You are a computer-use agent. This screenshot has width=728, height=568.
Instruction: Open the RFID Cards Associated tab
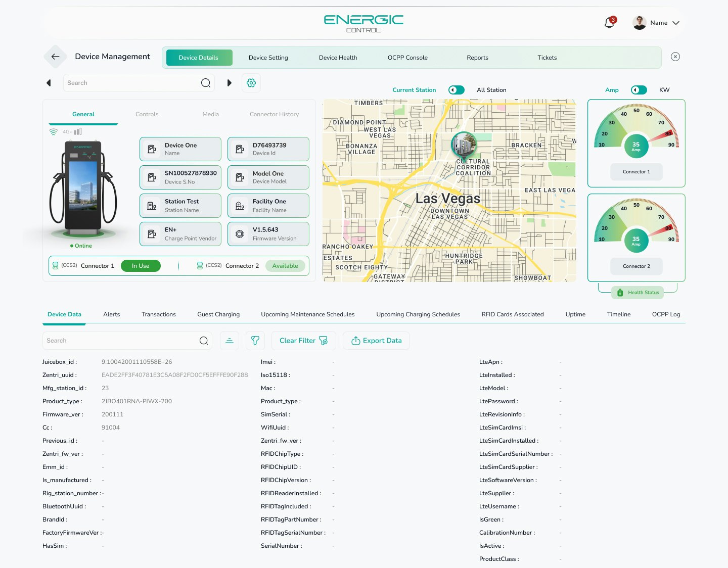coord(513,314)
